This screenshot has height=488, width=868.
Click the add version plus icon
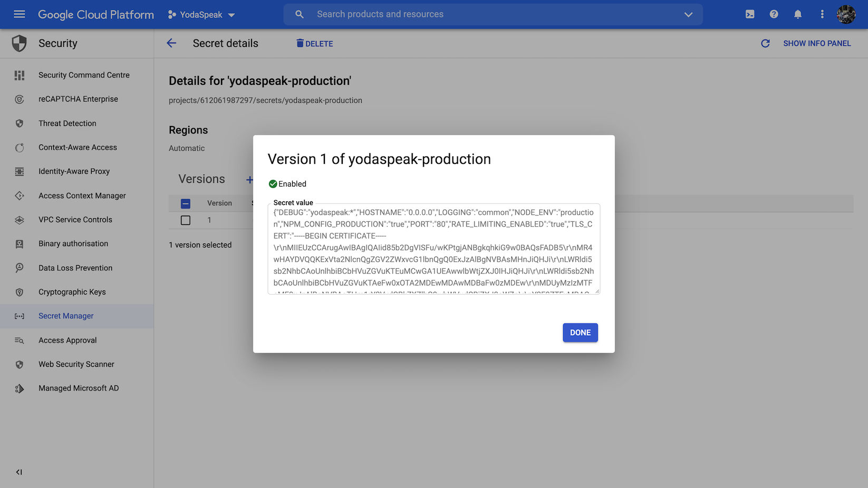(x=249, y=180)
